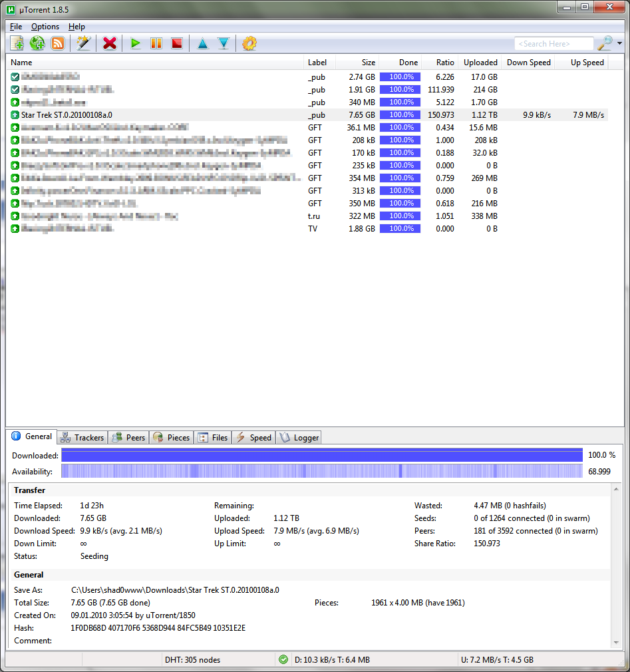Viewport: 630px width, 672px height.
Task: Click the Add Torrent toolbar icon
Action: pos(17,43)
